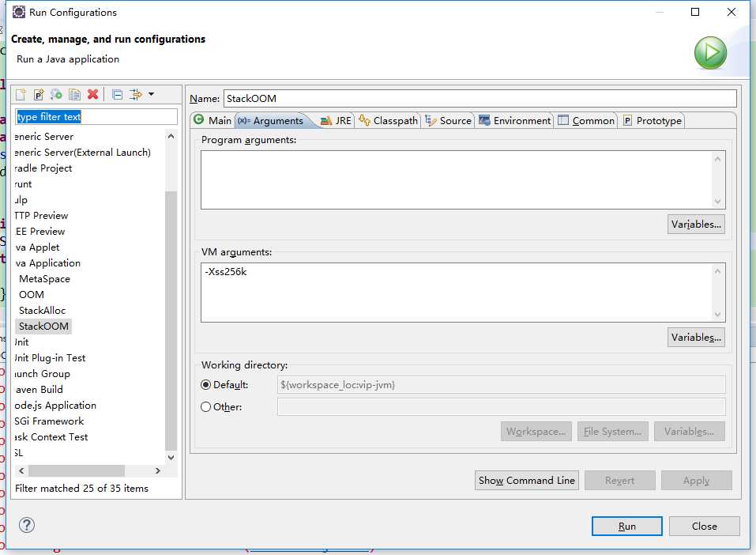Click the Revert button
756x555 pixels.
coord(619,480)
